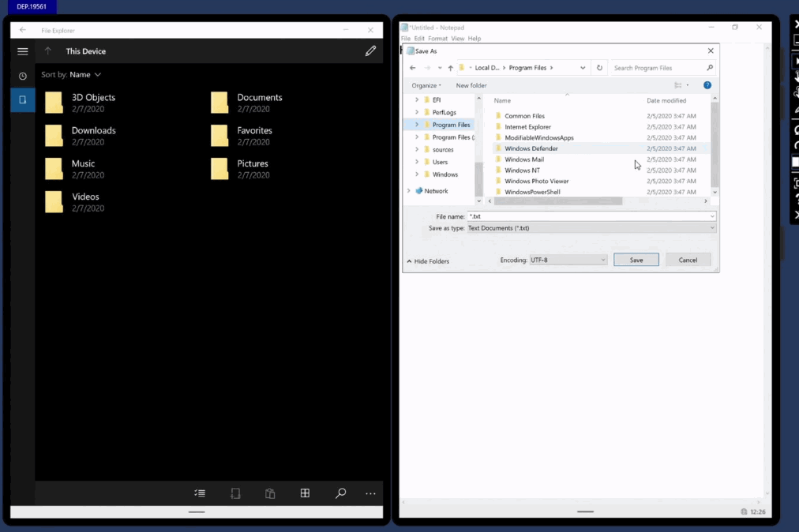Select the Common Files folder
799x532 pixels.
602,116
